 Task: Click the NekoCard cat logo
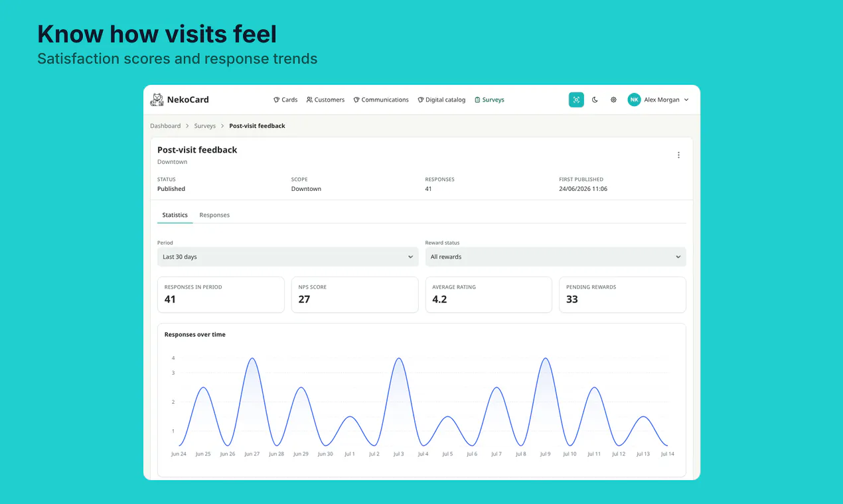point(157,99)
